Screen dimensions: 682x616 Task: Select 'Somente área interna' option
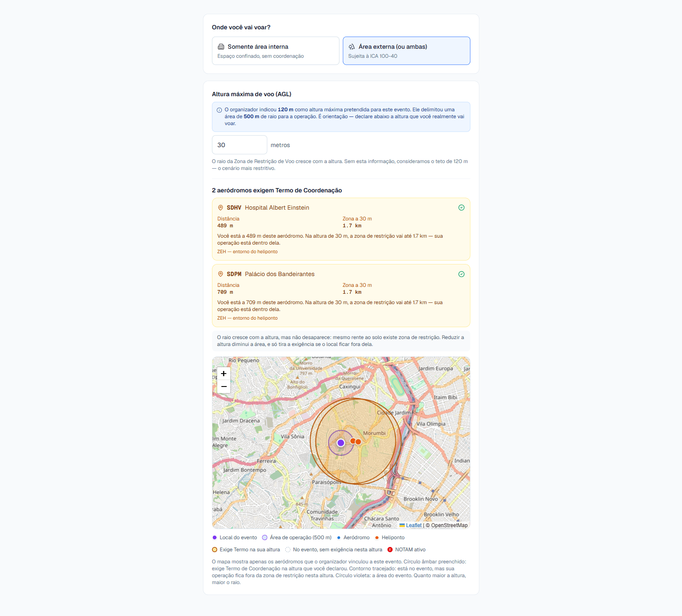[x=275, y=51]
